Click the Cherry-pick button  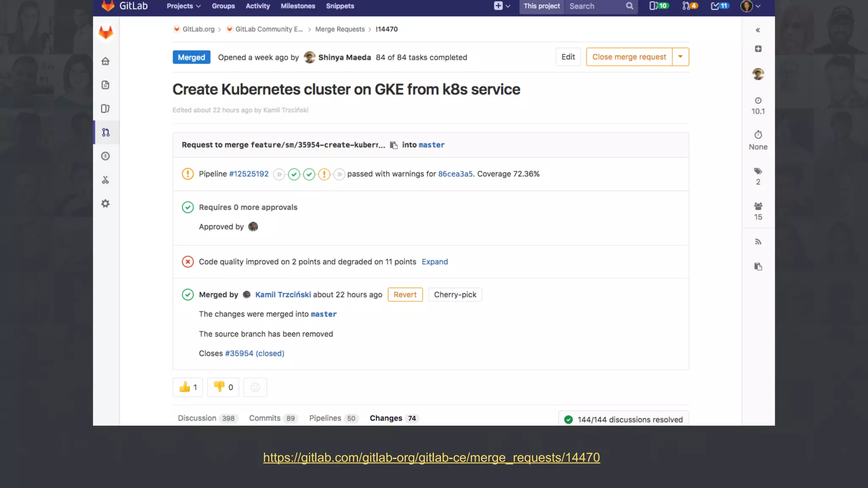(455, 295)
